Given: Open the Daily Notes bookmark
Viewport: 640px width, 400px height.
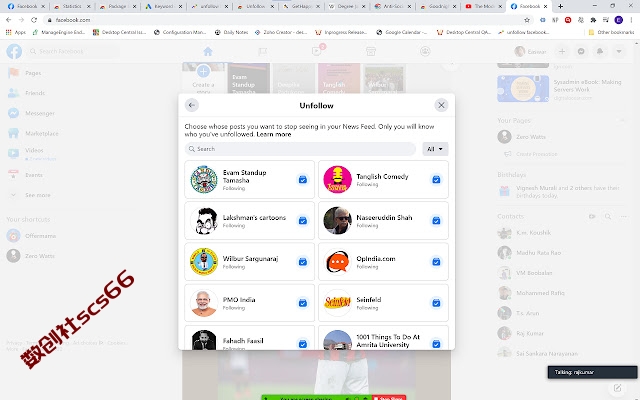Looking at the screenshot, I should pyautogui.click(x=231, y=32).
